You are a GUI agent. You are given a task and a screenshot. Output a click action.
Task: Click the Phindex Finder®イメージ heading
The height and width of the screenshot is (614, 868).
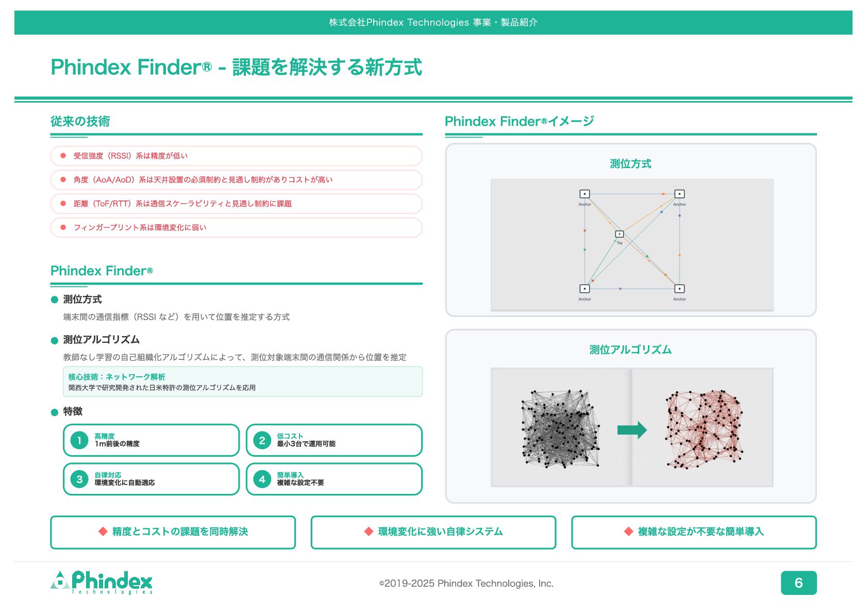coord(520,122)
